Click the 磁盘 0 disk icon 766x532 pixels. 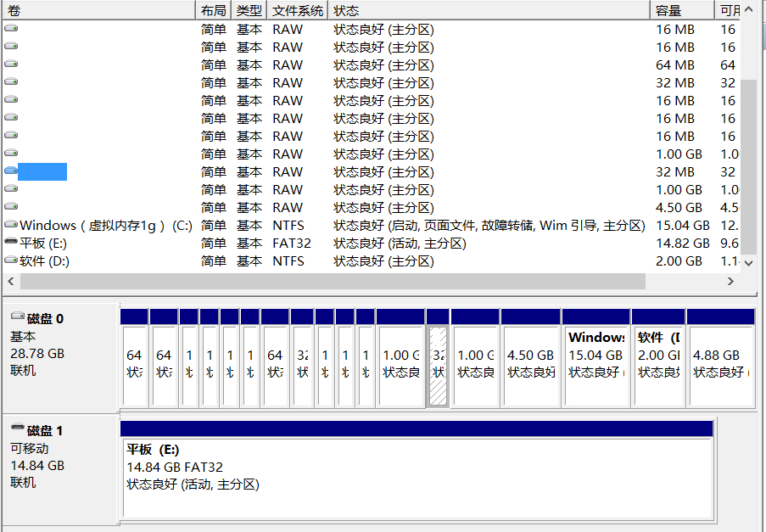[x=18, y=316]
